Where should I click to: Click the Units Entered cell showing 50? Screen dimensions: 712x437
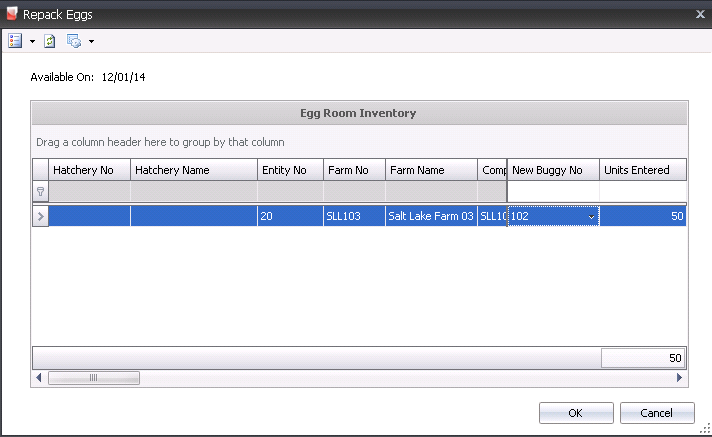coord(643,216)
